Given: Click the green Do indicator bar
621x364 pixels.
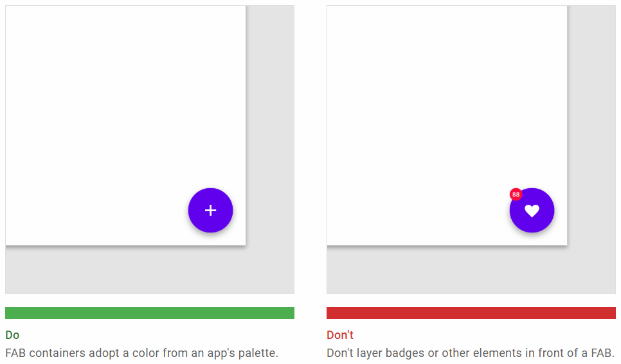Looking at the screenshot, I should coord(150,313).
